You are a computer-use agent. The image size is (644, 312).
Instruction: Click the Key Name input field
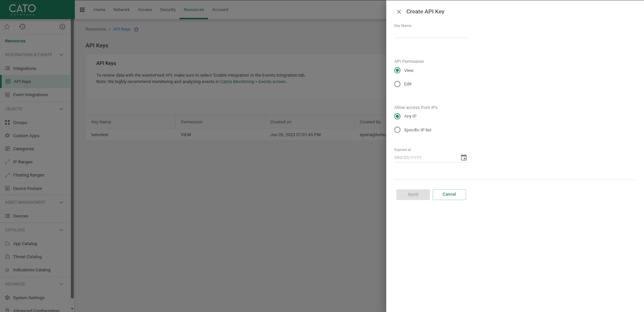[x=431, y=33]
